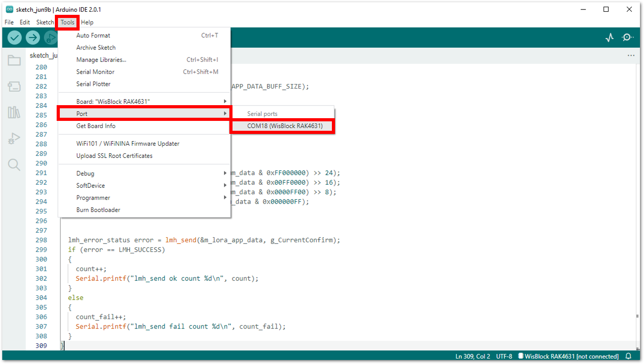This screenshot has height=364, width=644.
Task: Expand the SoftDevice submenu
Action: point(144,186)
